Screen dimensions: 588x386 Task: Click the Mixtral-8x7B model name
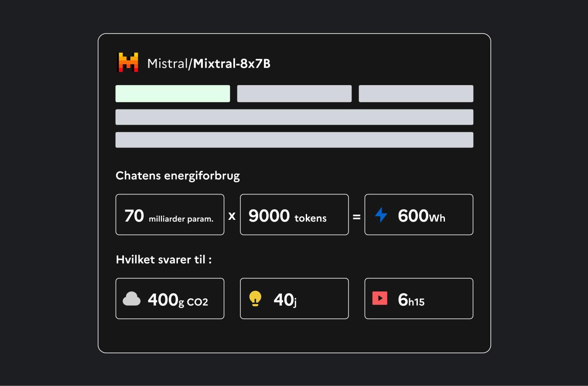232,64
